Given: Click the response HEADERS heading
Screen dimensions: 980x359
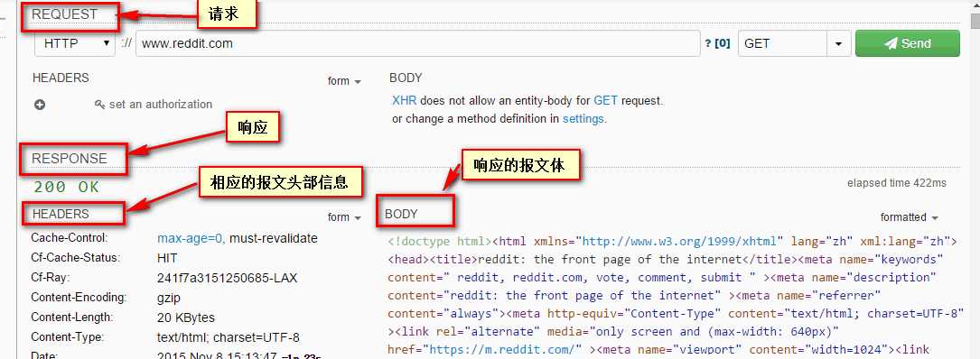Looking at the screenshot, I should pyautogui.click(x=61, y=214).
